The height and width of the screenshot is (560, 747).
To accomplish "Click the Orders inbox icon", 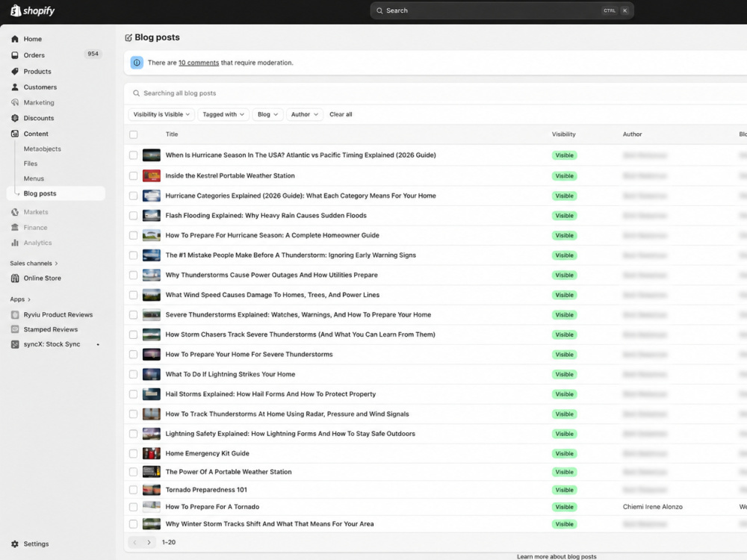I will (15, 55).
